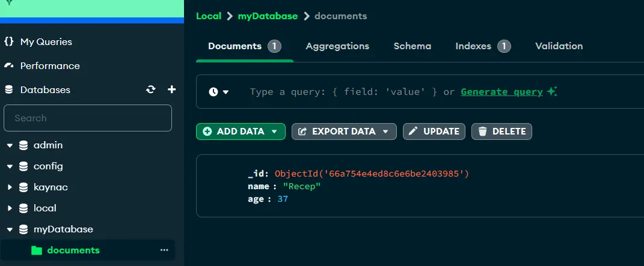Click the Databases stack icon
The image size is (644, 266).
click(8, 89)
